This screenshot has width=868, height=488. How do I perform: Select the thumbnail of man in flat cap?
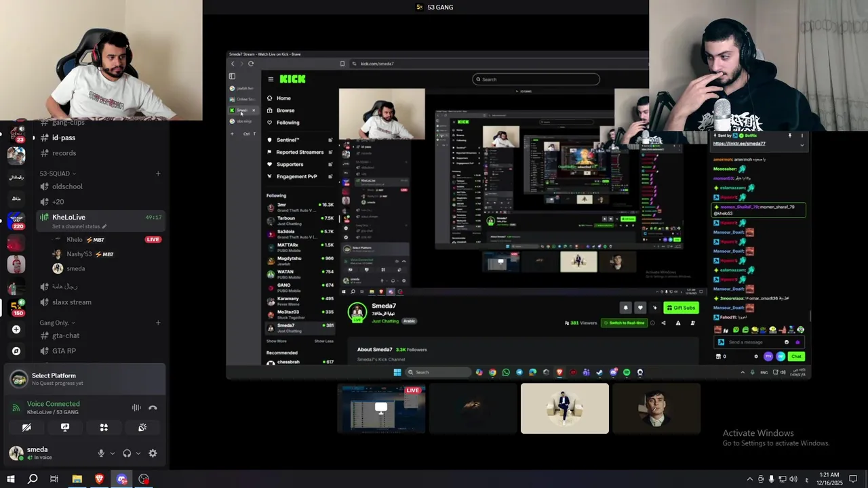coord(656,409)
